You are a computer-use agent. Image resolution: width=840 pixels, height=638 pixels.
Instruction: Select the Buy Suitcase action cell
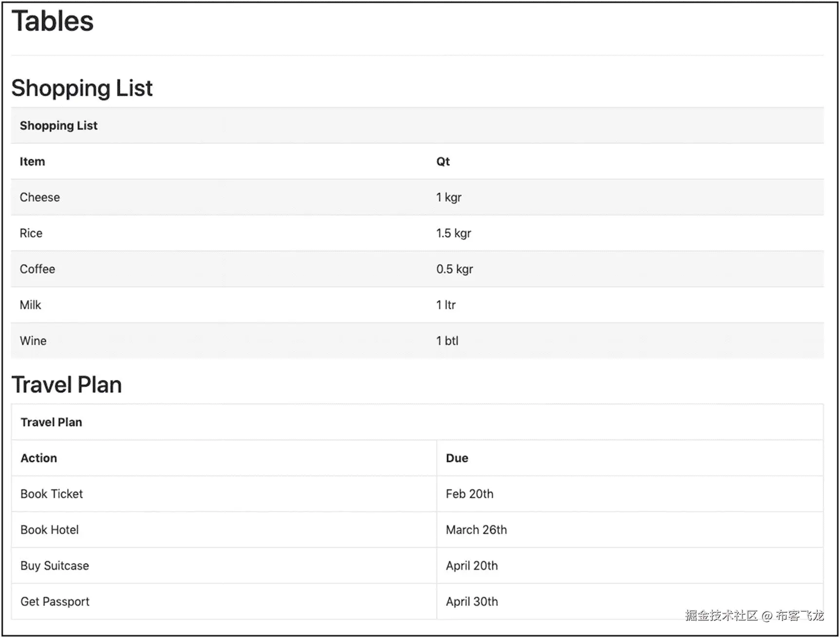(x=55, y=566)
